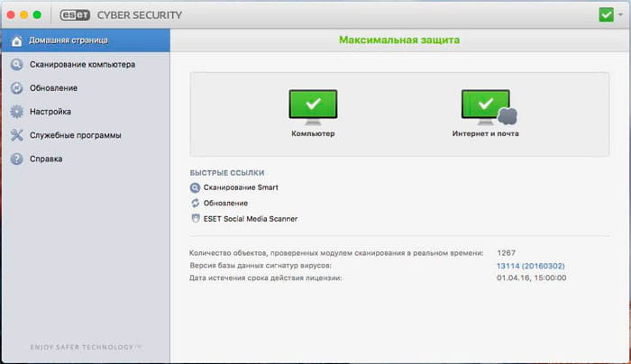Screen dimensions: 631x364
Task: Click the magnifier icon beside Сканирование компьютера
Action: click(16, 64)
